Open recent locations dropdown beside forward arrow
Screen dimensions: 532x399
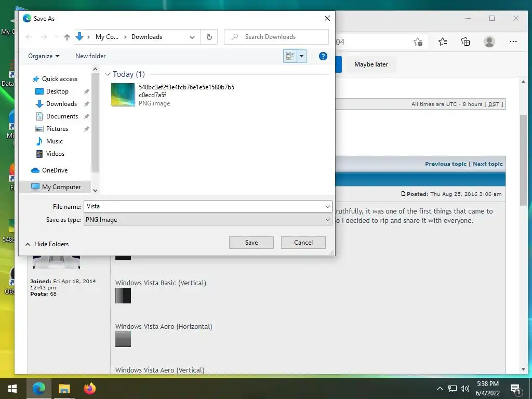56,37
